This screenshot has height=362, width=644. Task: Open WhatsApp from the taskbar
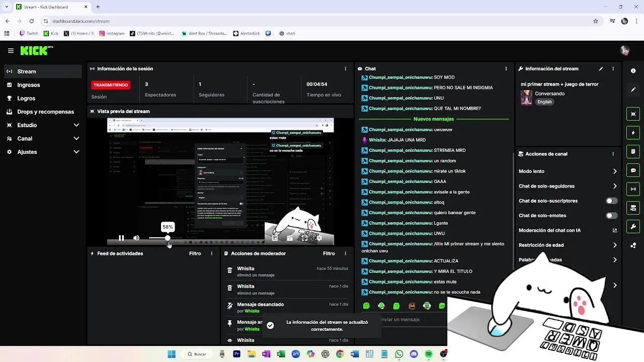[399, 354]
